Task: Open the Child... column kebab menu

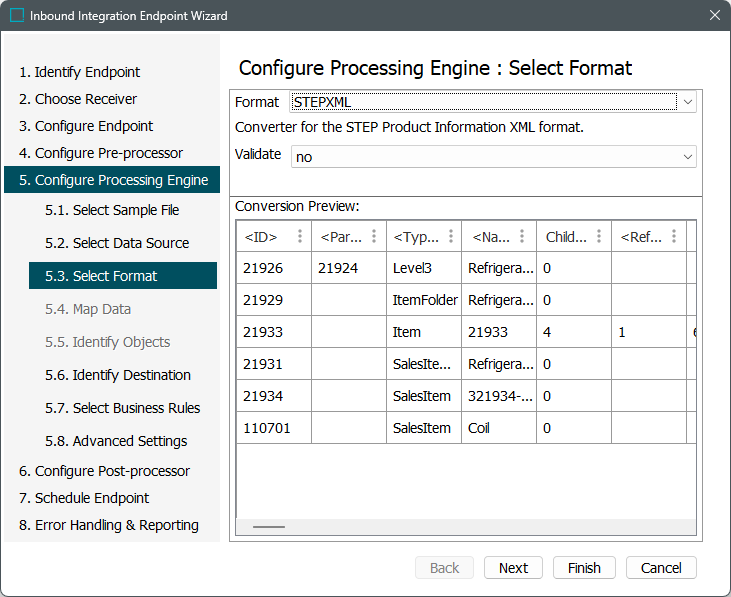Action: click(x=598, y=237)
